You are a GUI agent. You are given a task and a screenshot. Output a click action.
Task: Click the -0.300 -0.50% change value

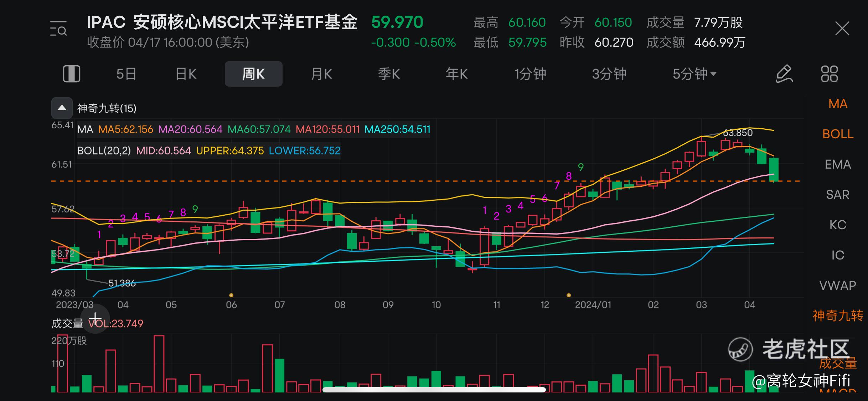pyautogui.click(x=413, y=42)
